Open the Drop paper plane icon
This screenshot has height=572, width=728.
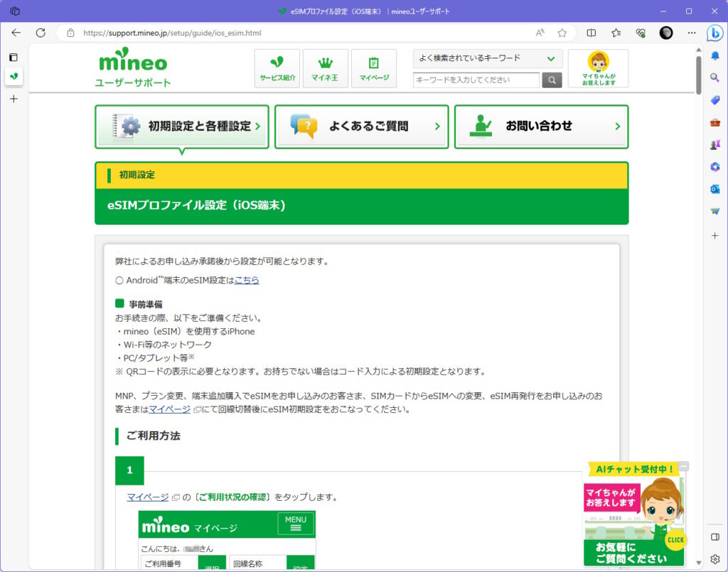click(715, 211)
